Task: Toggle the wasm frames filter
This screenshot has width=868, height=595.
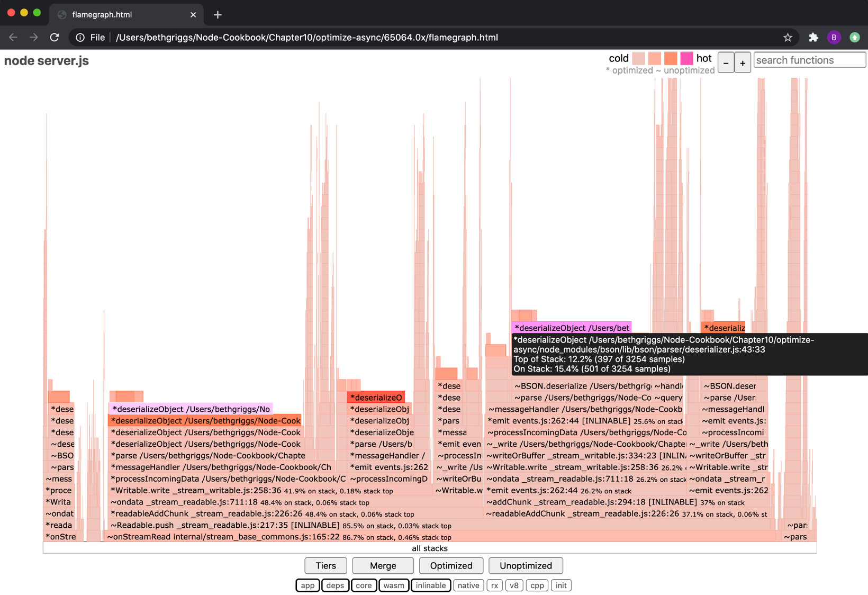Action: click(394, 585)
